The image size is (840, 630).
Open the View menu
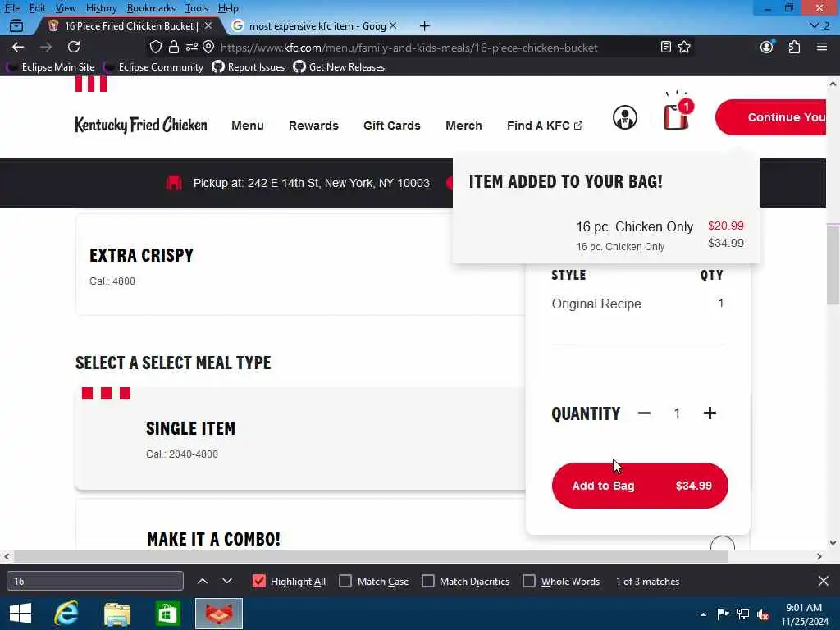coord(66,8)
